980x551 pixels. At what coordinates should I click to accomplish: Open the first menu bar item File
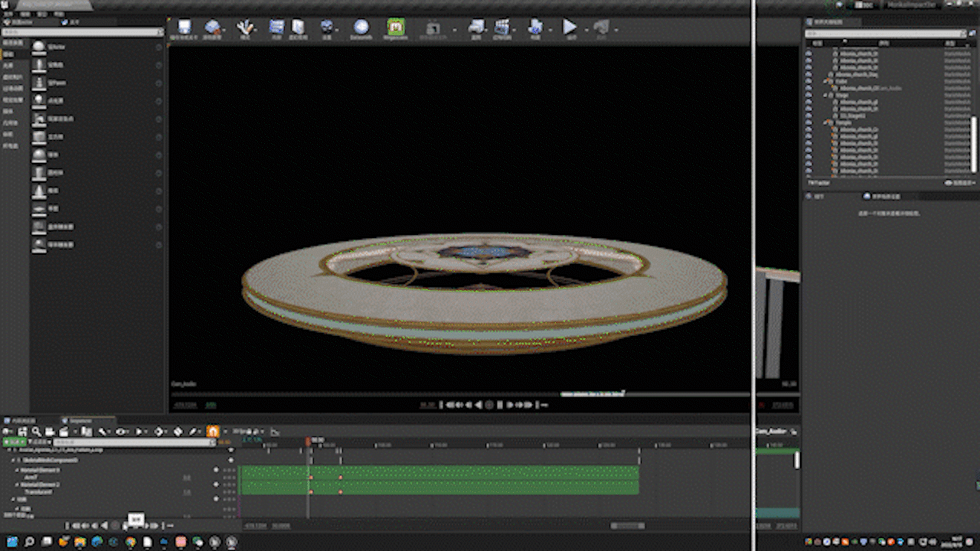[x=7, y=14]
